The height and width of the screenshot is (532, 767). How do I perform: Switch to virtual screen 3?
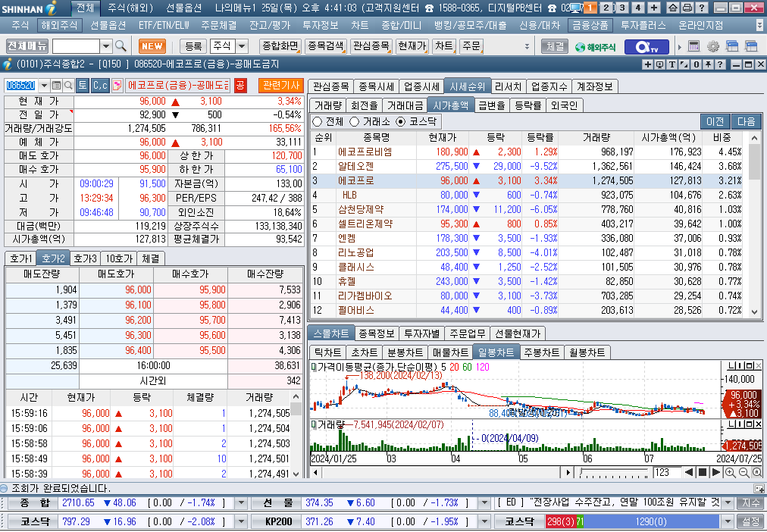[622, 8]
